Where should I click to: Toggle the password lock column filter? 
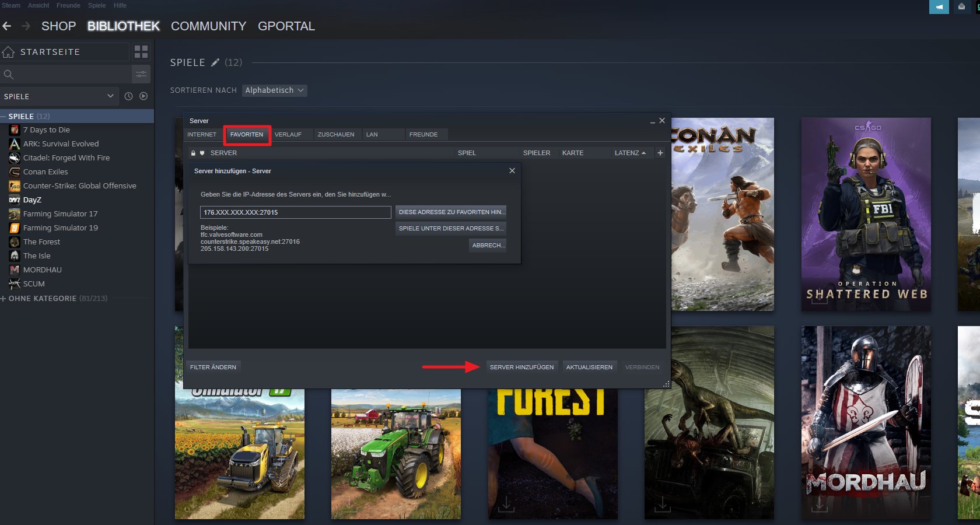[x=193, y=153]
